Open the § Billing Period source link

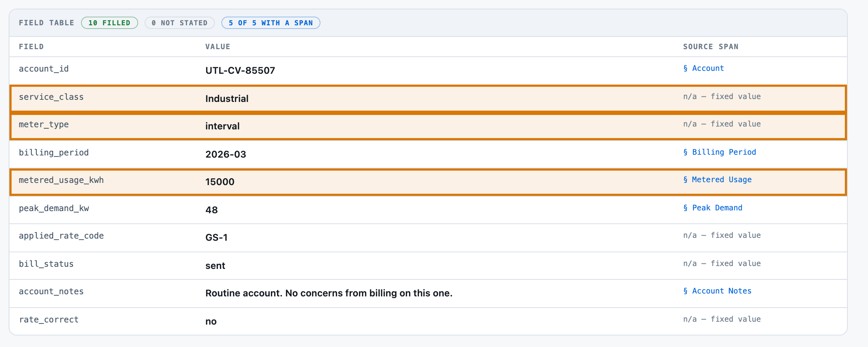click(719, 152)
